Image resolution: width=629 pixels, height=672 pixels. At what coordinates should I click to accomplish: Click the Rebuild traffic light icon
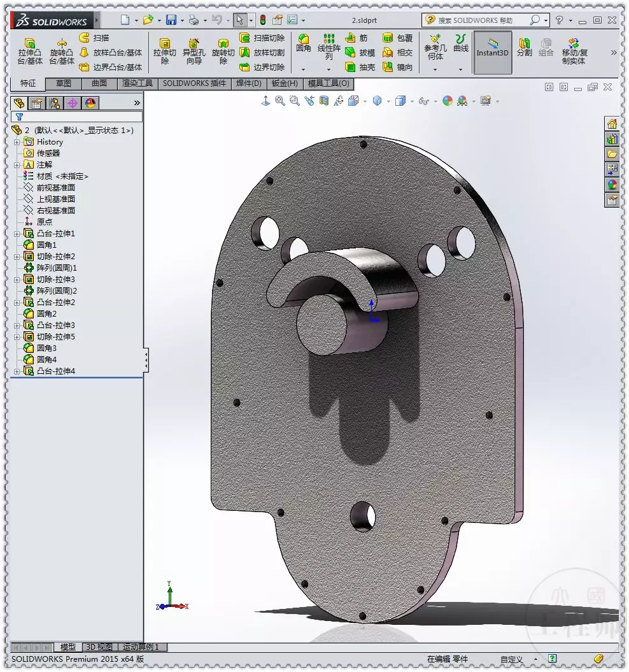pos(263,20)
